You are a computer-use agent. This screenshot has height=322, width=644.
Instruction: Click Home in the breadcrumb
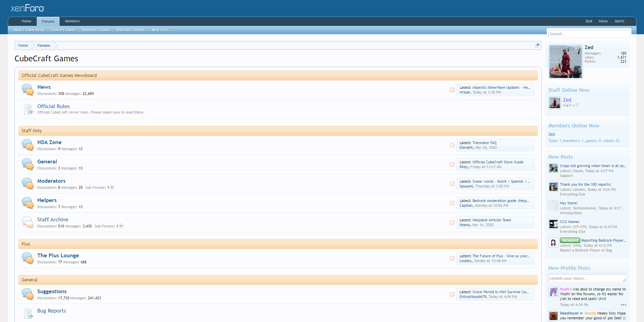pos(23,45)
